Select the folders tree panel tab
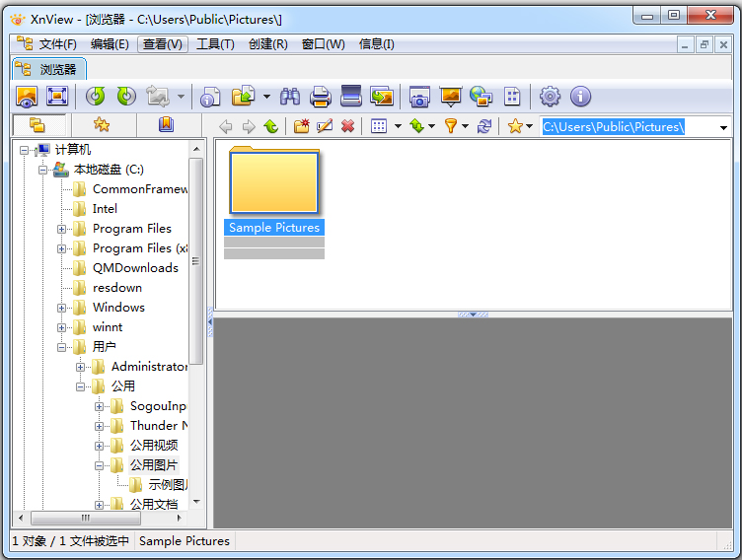This screenshot has width=742, height=560. point(39,125)
